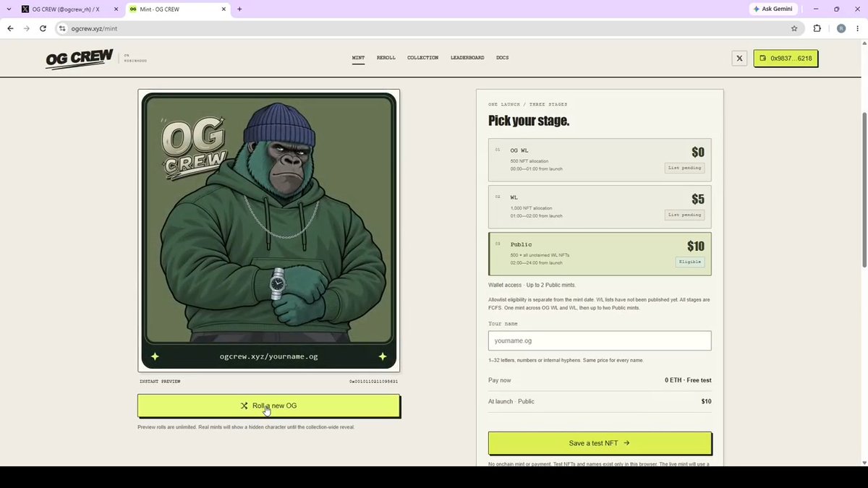Viewport: 868px width, 488px height.
Task: Click List pending badge on WL stage
Action: point(684,215)
